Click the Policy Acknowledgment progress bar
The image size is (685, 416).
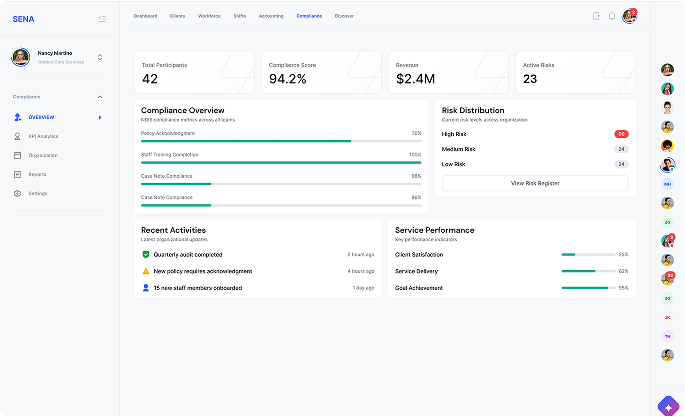point(281,141)
